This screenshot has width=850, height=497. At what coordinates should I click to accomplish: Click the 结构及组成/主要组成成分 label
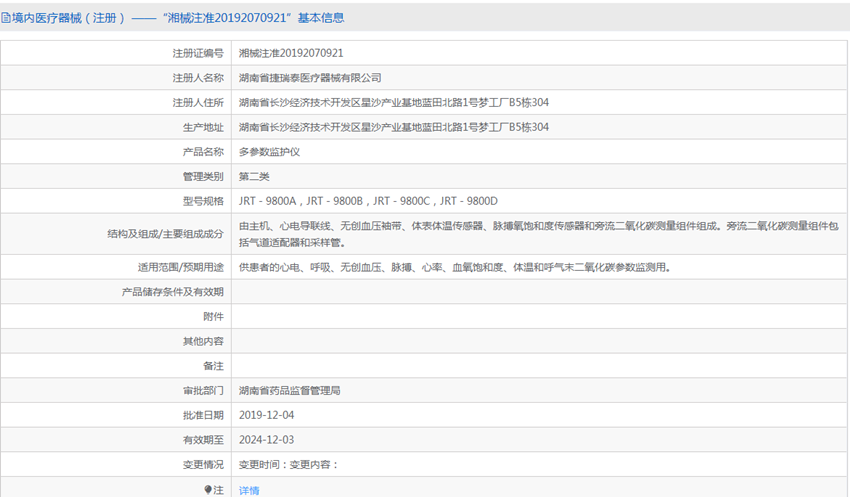(x=165, y=234)
